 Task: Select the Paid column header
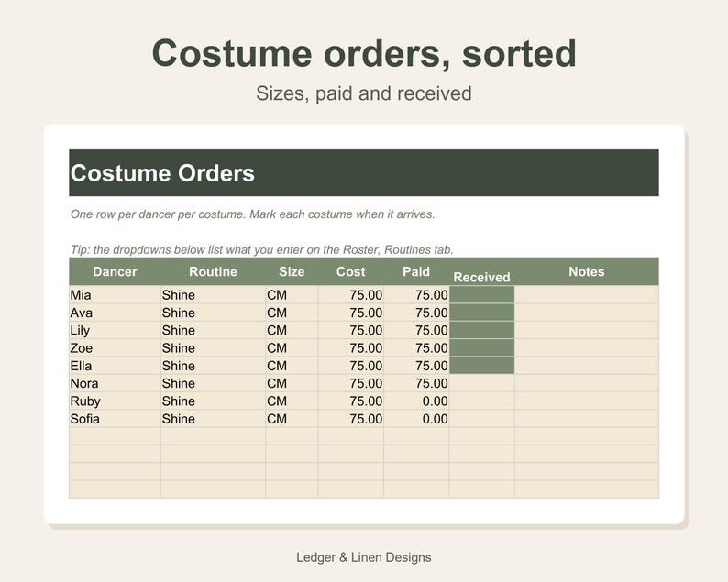point(416,271)
